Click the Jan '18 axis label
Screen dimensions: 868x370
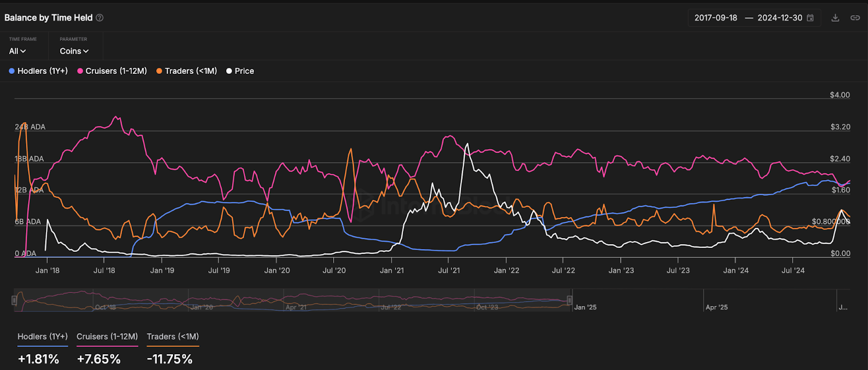[48, 270]
